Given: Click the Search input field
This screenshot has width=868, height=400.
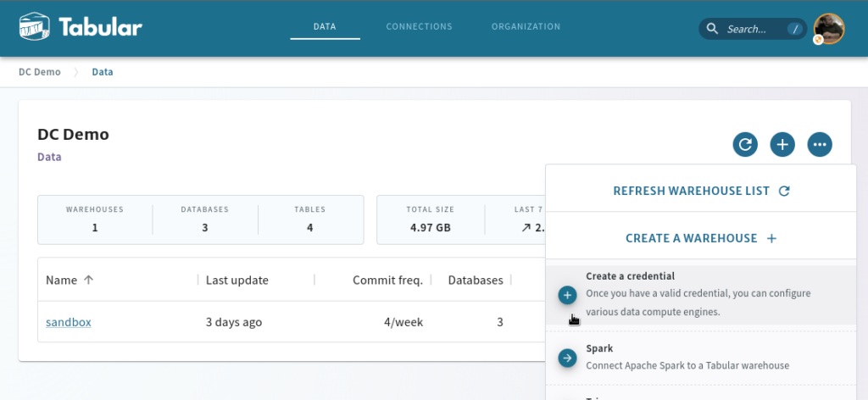Looking at the screenshot, I should (753, 29).
